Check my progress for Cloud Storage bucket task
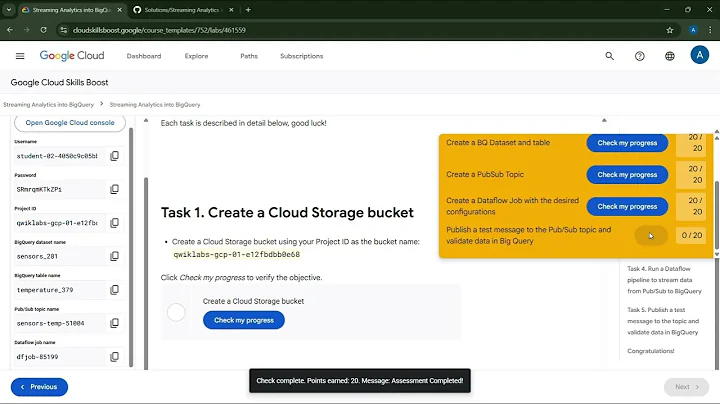The image size is (720, 404). 244,320
